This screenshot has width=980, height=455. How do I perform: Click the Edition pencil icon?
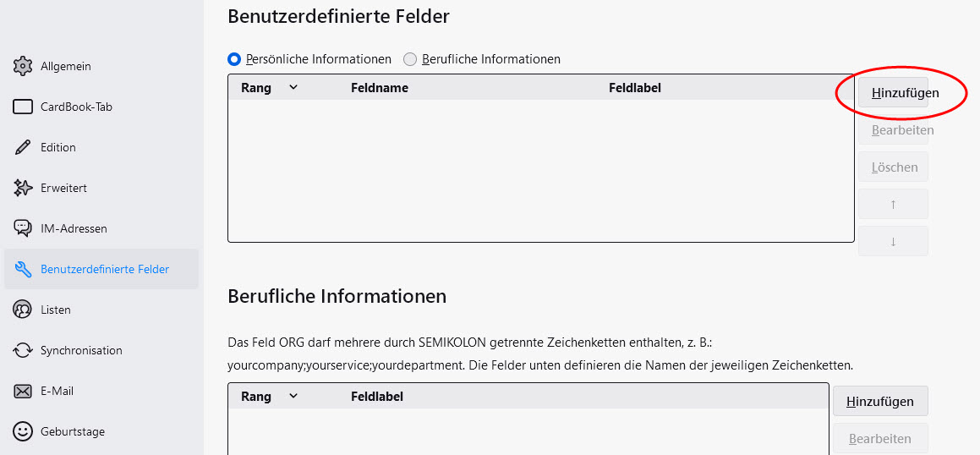click(23, 147)
